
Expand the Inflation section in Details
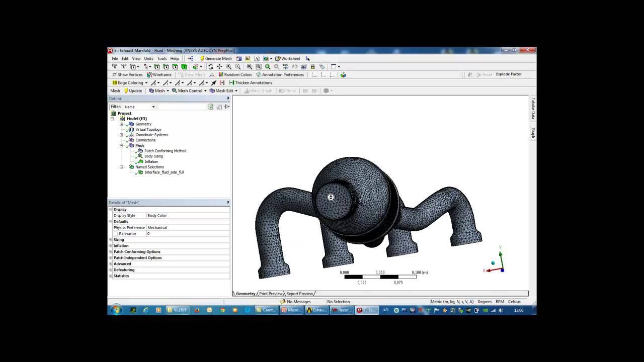point(110,246)
